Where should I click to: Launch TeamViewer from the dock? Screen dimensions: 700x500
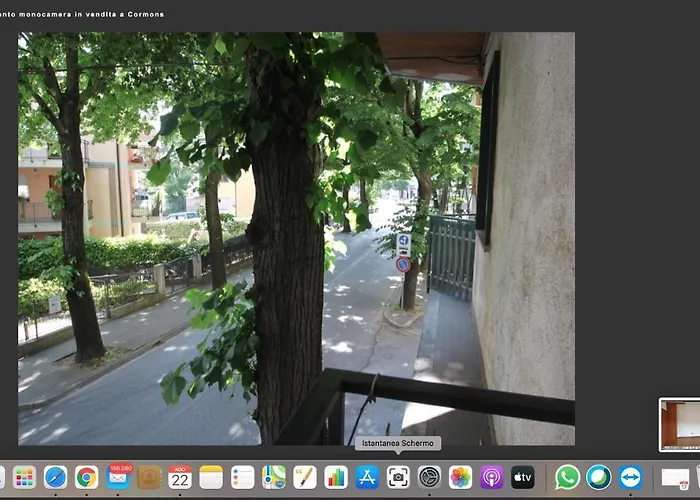pyautogui.click(x=630, y=478)
